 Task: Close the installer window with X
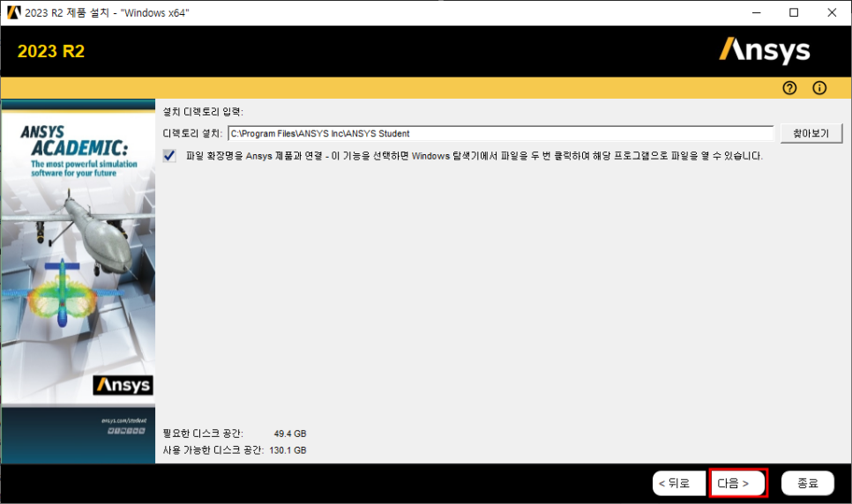tap(832, 12)
